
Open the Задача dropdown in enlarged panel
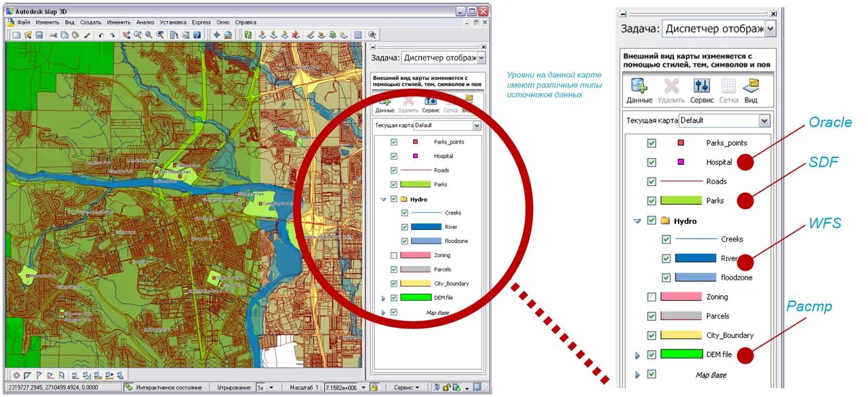point(770,29)
